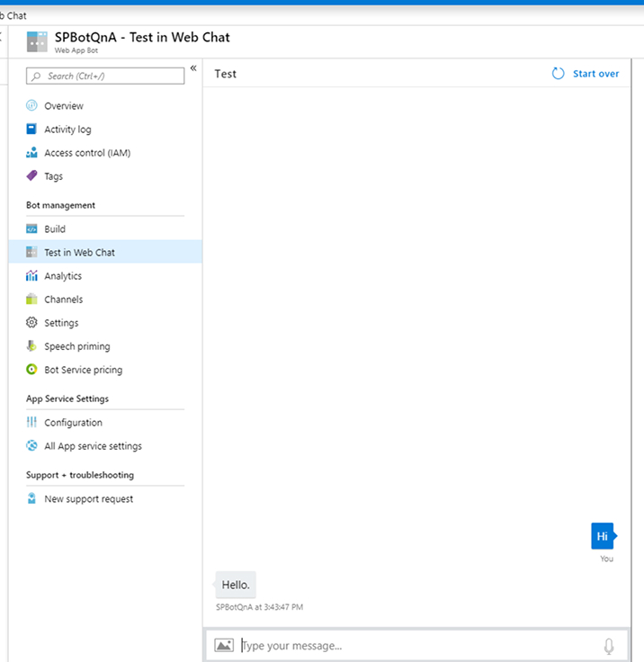The image size is (644, 662).
Task: Collapse the sidebar with the double chevron
Action: pyautogui.click(x=193, y=68)
